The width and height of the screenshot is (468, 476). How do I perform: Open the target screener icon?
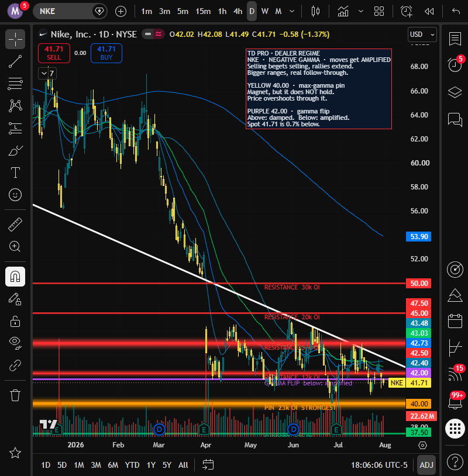click(455, 270)
